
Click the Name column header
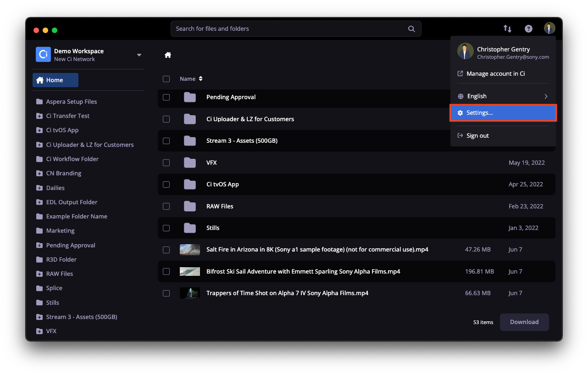(x=188, y=79)
